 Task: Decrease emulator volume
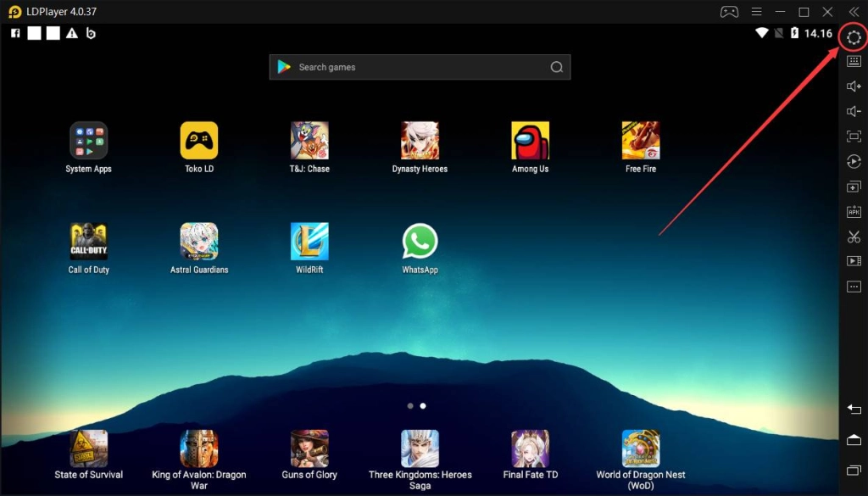click(854, 111)
